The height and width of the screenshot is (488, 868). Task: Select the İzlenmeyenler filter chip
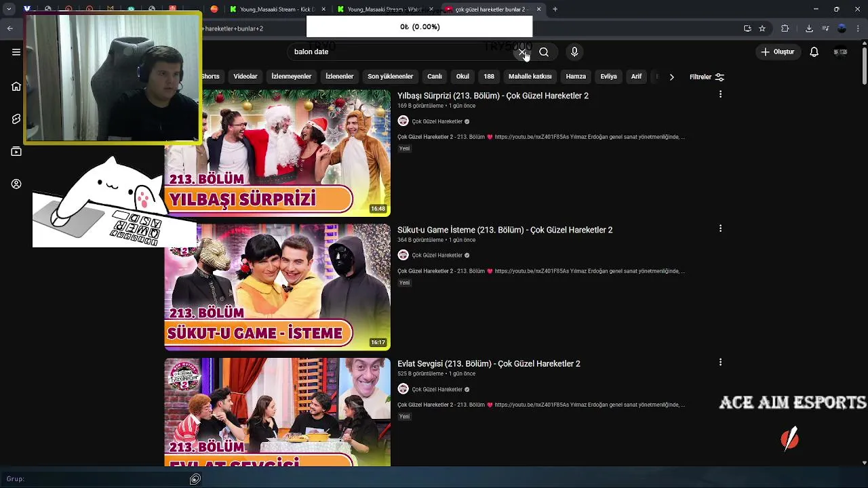[292, 77]
